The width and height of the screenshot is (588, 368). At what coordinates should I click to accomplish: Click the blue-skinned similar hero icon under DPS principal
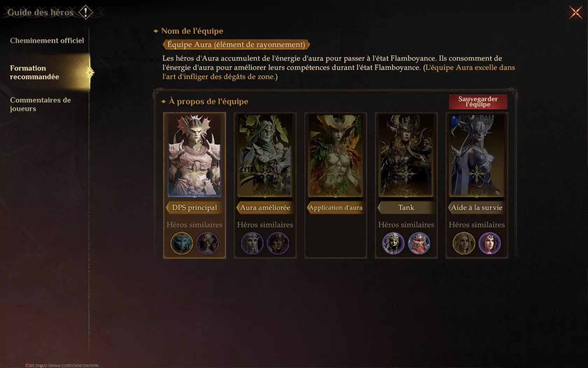tap(182, 243)
